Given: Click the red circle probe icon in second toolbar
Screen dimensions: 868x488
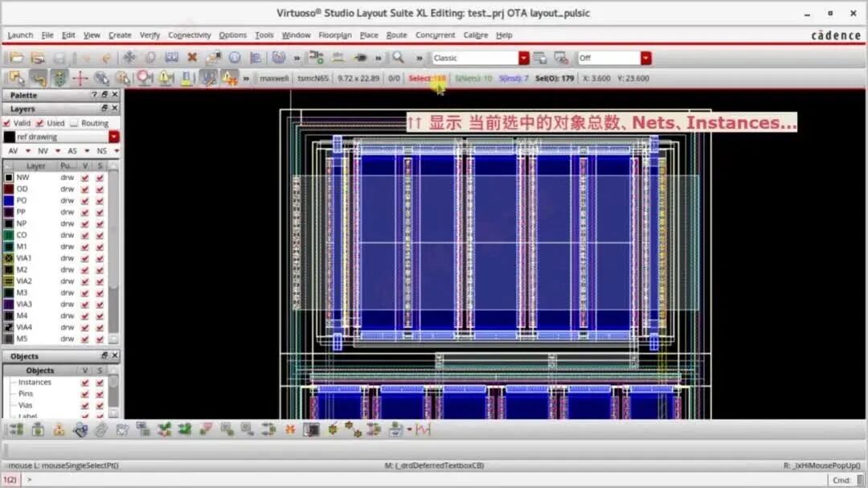Looking at the screenshot, I should click(x=145, y=78).
